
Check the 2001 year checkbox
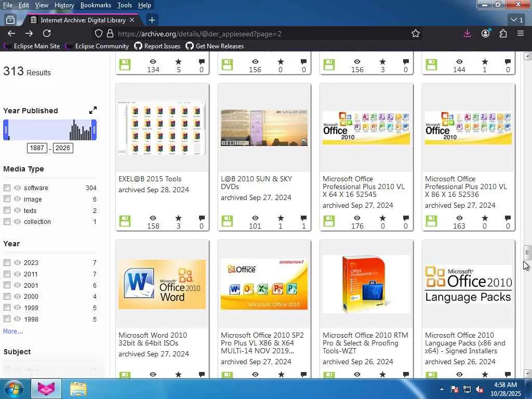tap(7, 285)
